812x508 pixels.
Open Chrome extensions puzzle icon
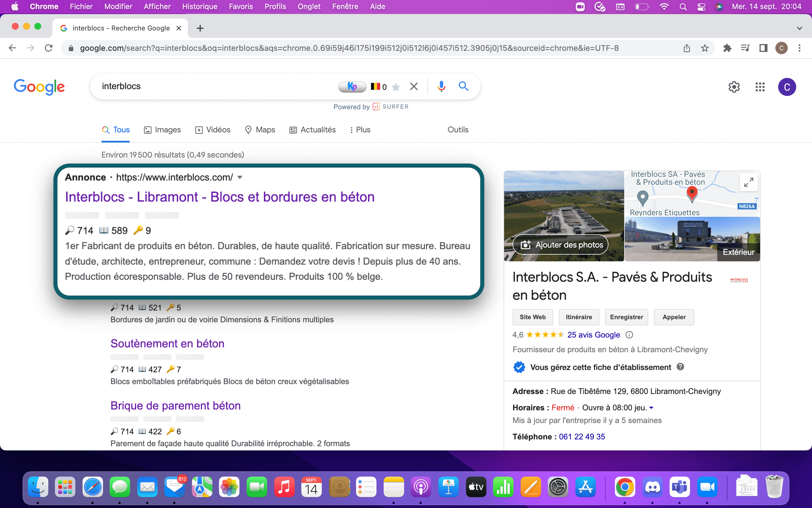[x=727, y=48]
